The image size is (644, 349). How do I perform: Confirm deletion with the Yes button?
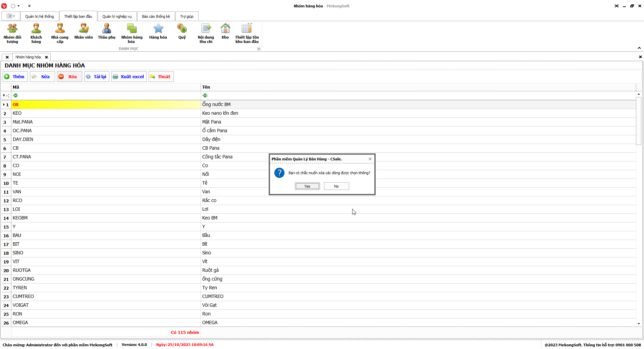click(307, 186)
